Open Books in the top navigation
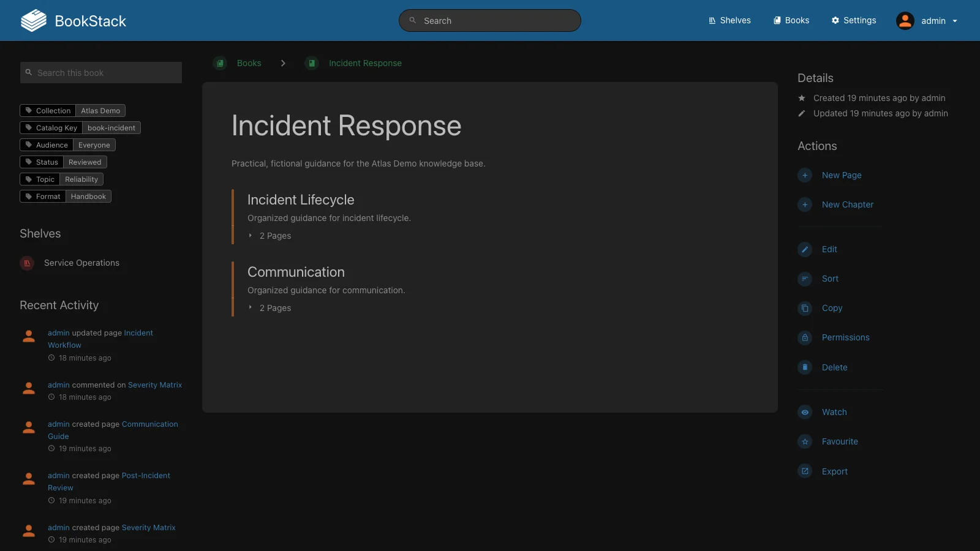 pyautogui.click(x=791, y=20)
